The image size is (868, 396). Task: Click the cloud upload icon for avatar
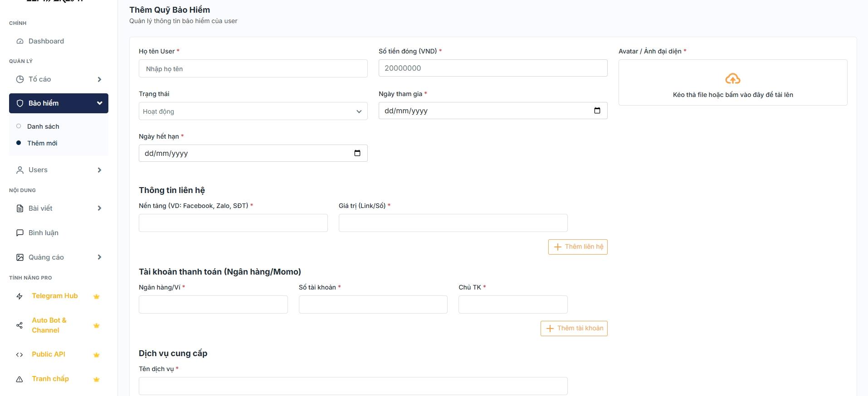[732, 79]
